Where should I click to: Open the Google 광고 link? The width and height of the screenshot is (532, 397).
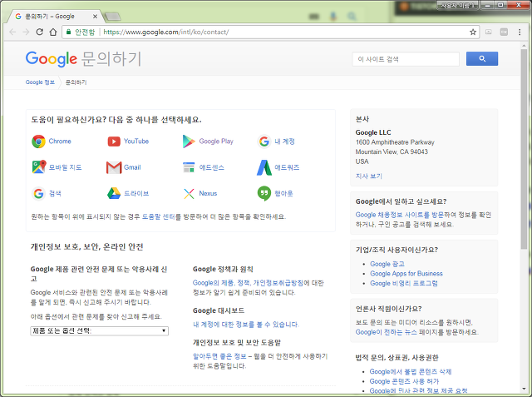(387, 264)
